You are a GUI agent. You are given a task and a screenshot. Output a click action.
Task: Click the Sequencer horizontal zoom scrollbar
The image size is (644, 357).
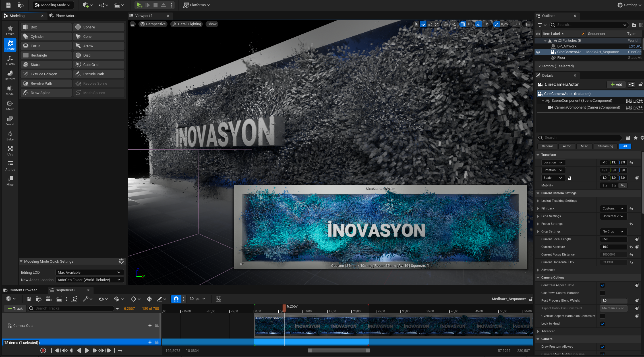339,350
